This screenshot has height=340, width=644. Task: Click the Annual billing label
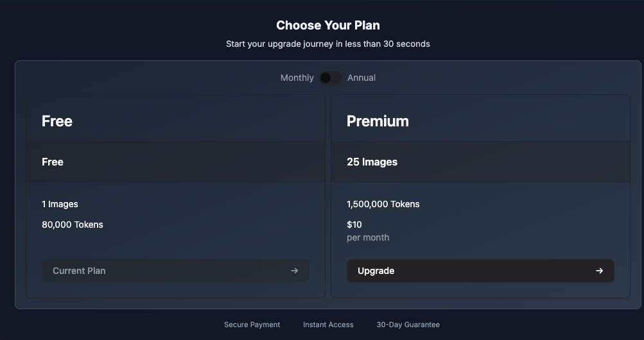(x=361, y=78)
